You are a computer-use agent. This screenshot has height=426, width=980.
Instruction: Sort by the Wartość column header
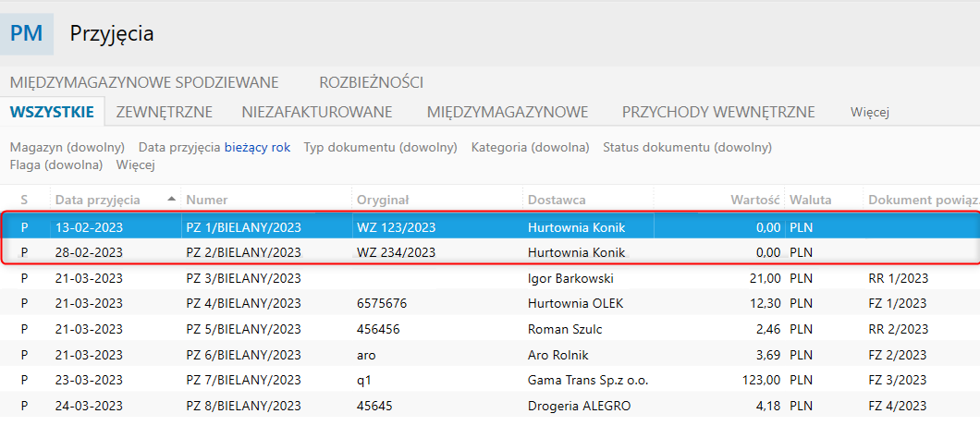[x=755, y=200]
